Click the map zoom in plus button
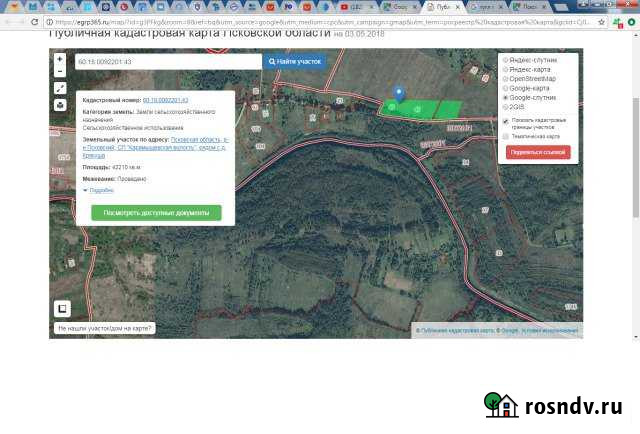 (60, 59)
